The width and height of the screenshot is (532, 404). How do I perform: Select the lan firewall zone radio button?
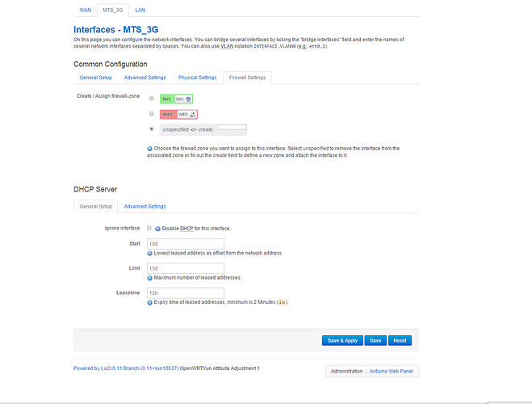click(152, 99)
